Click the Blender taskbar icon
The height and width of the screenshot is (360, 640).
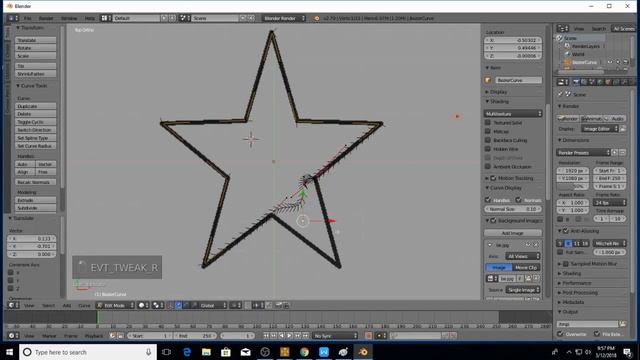[363, 352]
